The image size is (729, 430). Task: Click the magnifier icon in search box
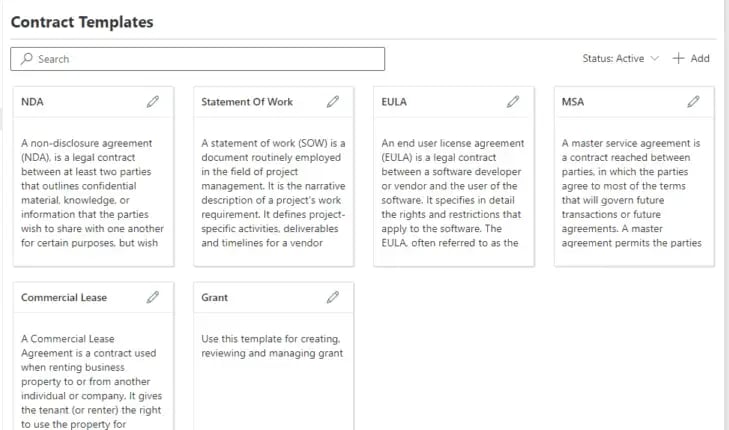tap(27, 59)
